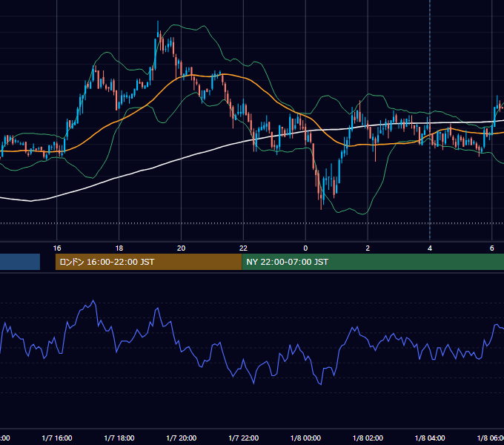The width and height of the screenshot is (504, 445).
Task: Click the 4 hour label on price chart axis
Action: pyautogui.click(x=430, y=248)
